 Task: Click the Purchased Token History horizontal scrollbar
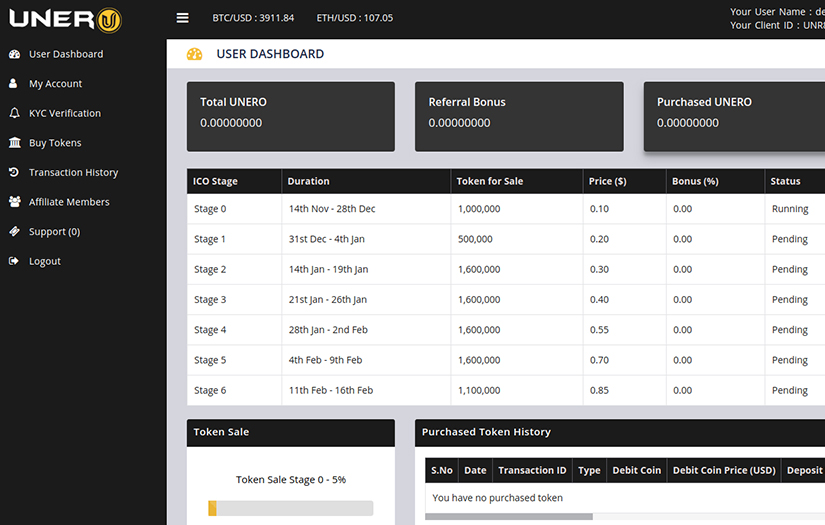509,517
